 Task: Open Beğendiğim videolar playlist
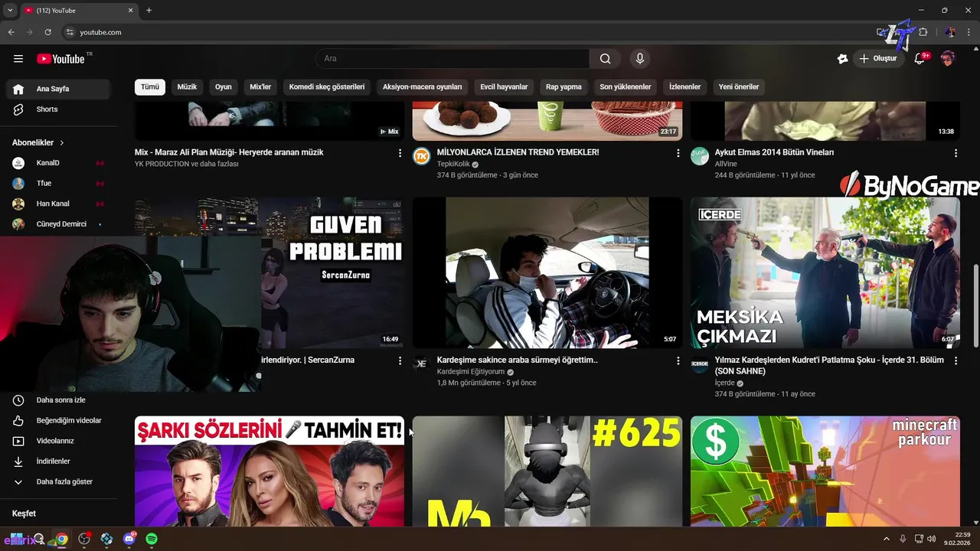(58, 420)
